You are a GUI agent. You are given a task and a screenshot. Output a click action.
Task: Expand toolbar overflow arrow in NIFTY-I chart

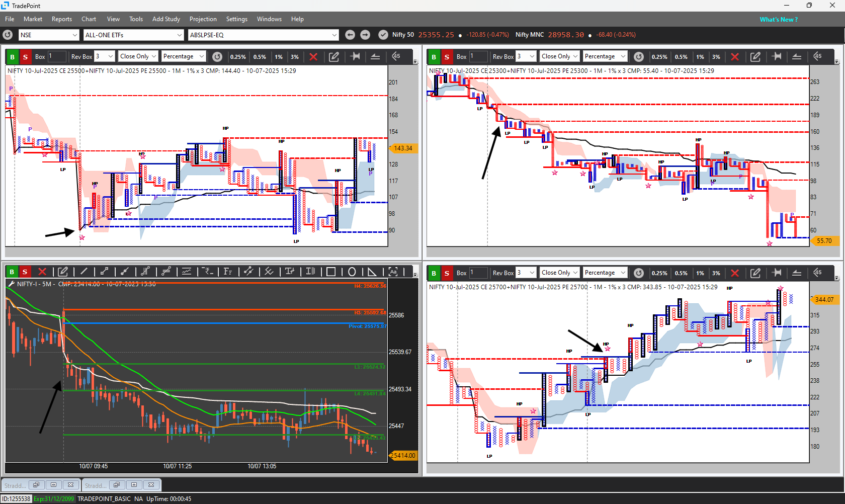415,274
